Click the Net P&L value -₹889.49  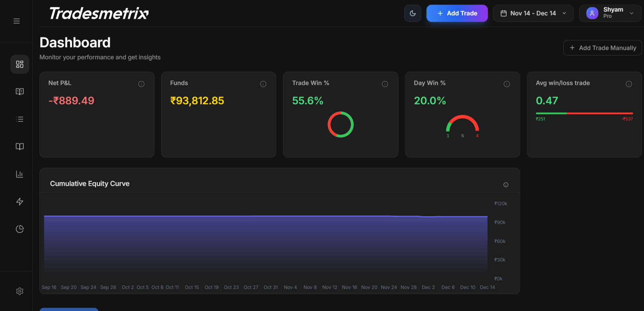tap(71, 101)
